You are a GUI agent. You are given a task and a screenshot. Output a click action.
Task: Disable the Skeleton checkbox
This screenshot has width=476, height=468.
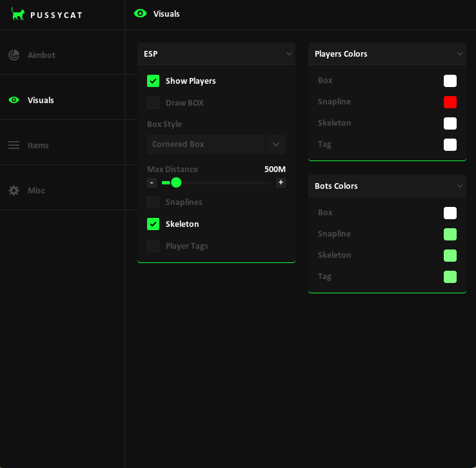(x=153, y=224)
